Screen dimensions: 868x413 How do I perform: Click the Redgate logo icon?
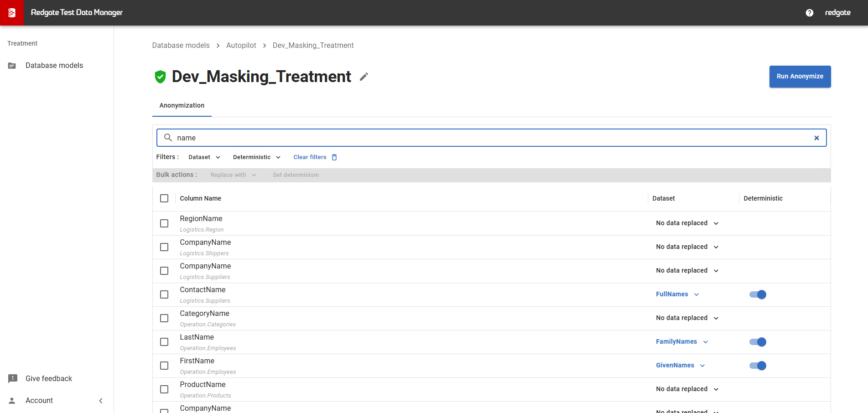click(12, 13)
